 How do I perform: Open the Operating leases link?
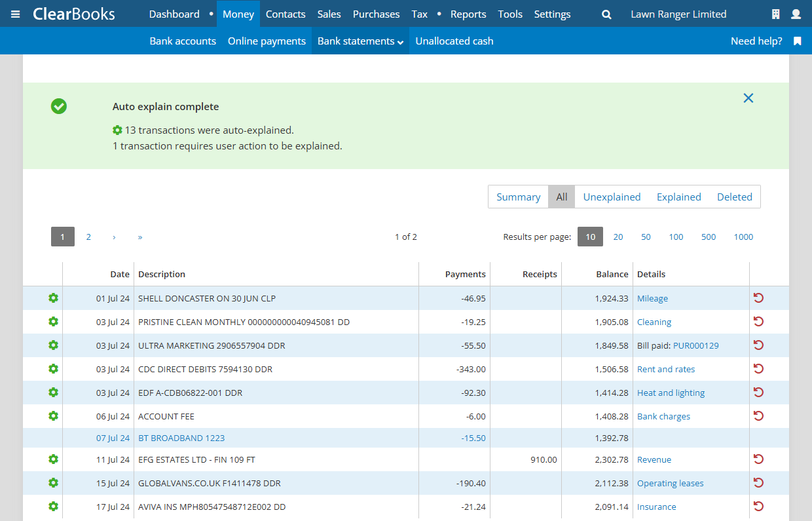click(670, 484)
